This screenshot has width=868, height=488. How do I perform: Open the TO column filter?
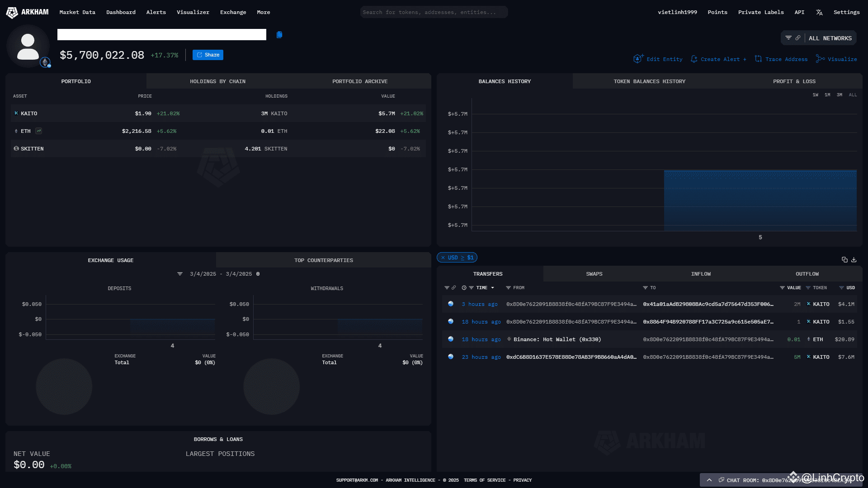coord(646,288)
